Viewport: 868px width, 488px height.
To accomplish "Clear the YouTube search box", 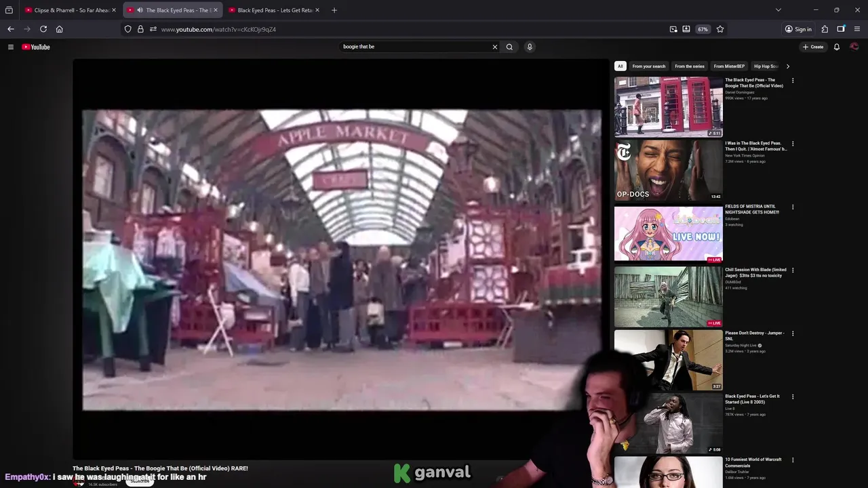I will (x=495, y=47).
